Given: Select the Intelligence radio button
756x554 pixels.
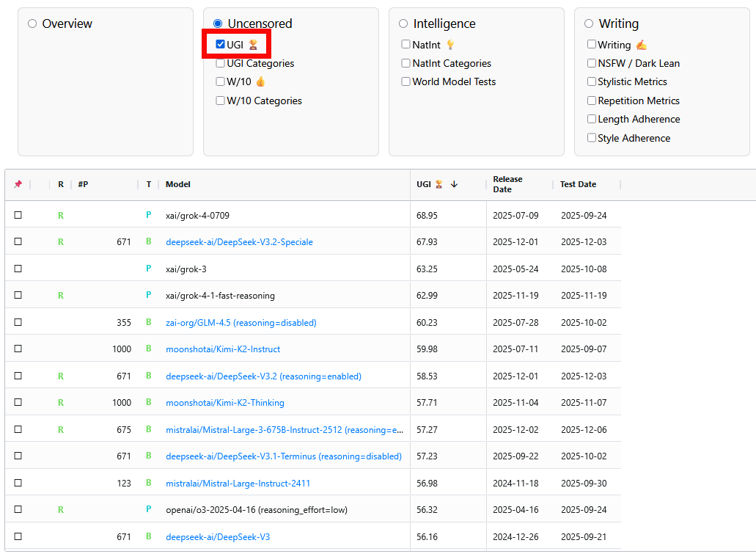Looking at the screenshot, I should [403, 24].
